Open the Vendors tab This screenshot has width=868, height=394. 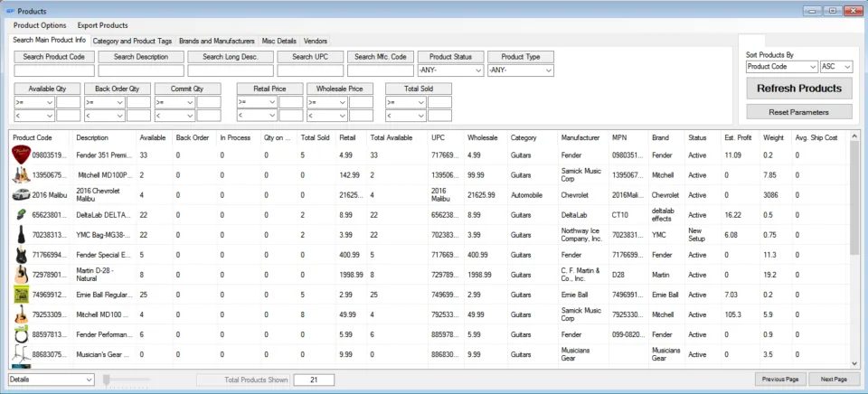pyautogui.click(x=316, y=41)
